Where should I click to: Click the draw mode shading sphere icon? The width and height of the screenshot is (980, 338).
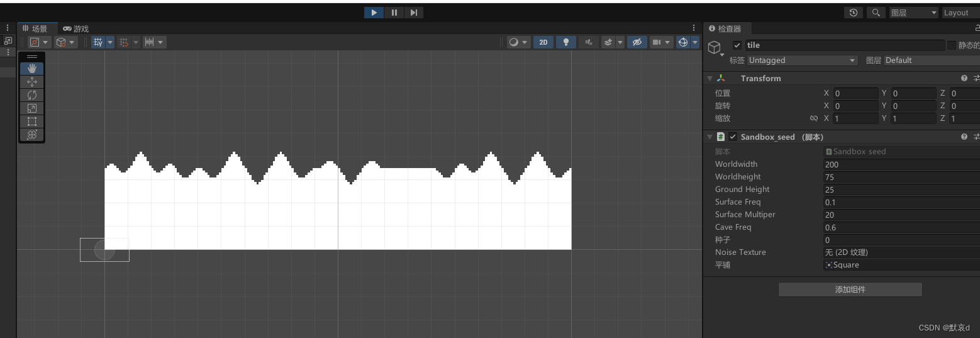click(x=514, y=42)
